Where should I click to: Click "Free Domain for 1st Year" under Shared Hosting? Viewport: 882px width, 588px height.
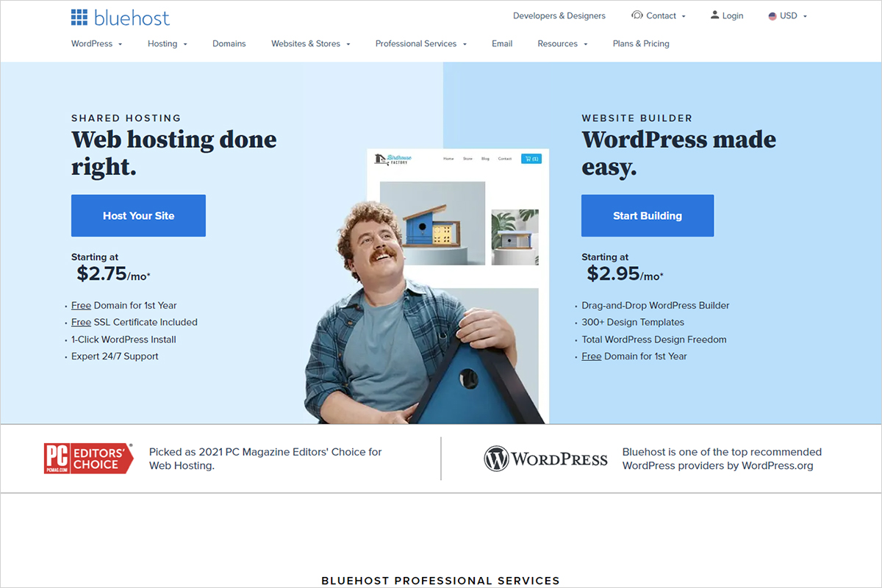124,306
